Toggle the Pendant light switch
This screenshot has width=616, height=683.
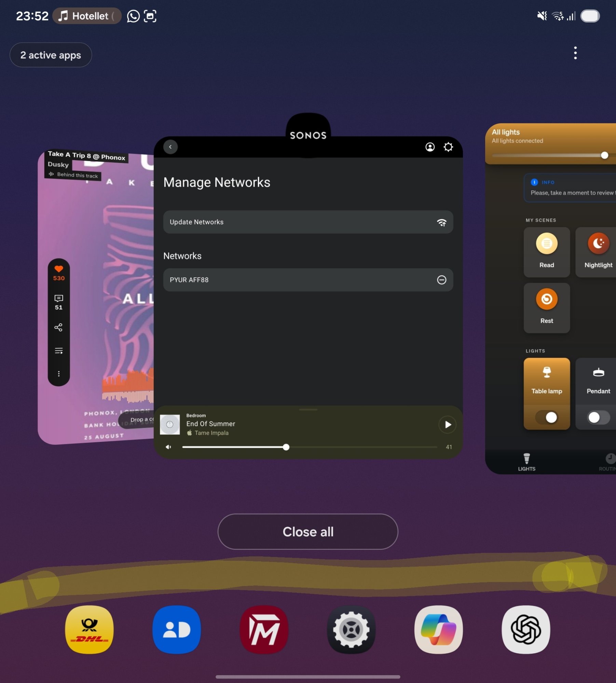click(x=599, y=417)
